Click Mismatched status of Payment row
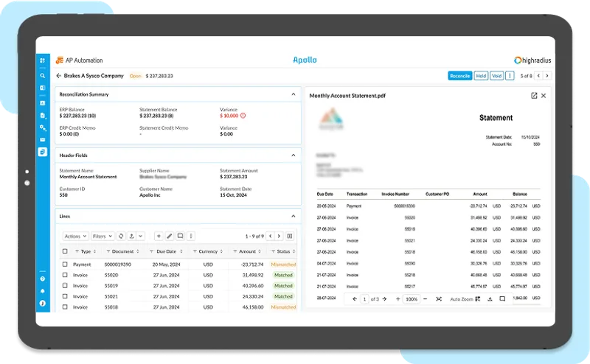This screenshot has height=364, width=590. pyautogui.click(x=283, y=265)
